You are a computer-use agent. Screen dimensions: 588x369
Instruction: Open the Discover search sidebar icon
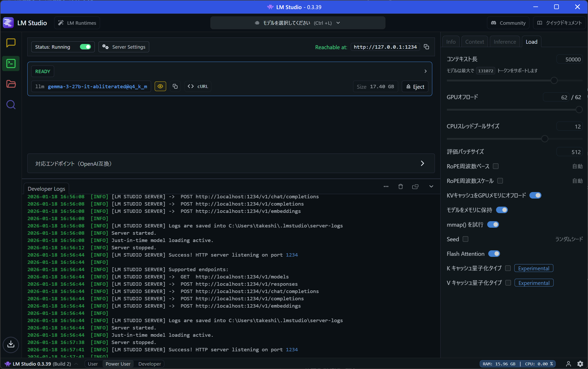11,105
